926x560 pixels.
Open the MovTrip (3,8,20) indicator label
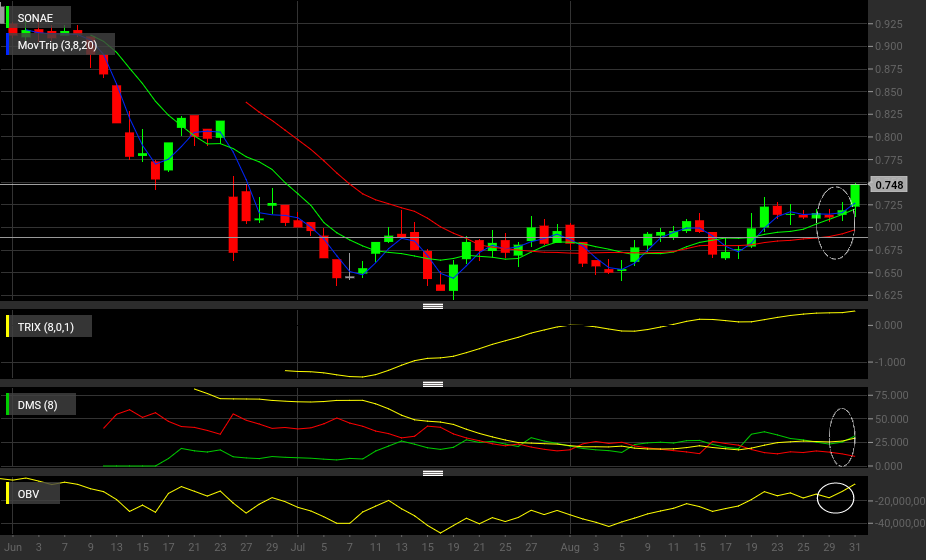point(60,45)
